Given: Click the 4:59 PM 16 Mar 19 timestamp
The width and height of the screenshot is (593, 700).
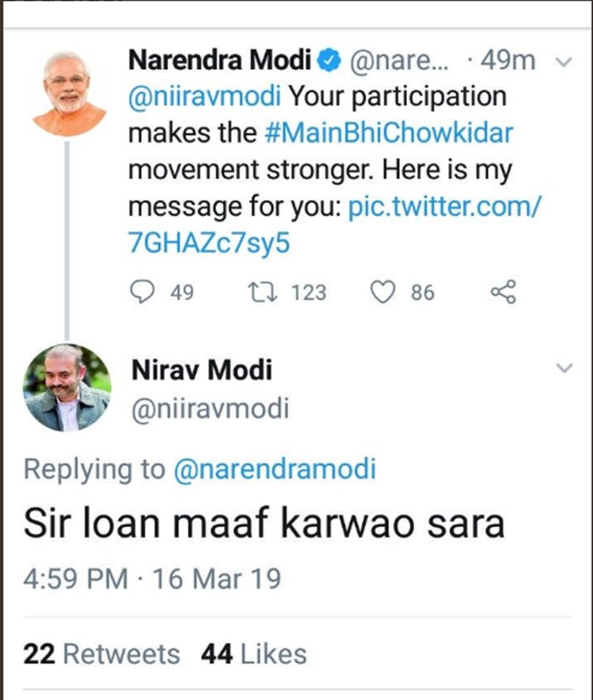Looking at the screenshot, I should pyautogui.click(x=152, y=579).
